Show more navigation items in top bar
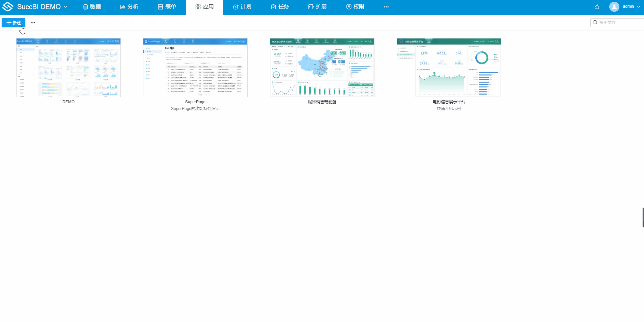The height and width of the screenshot is (322, 644). [386, 7]
